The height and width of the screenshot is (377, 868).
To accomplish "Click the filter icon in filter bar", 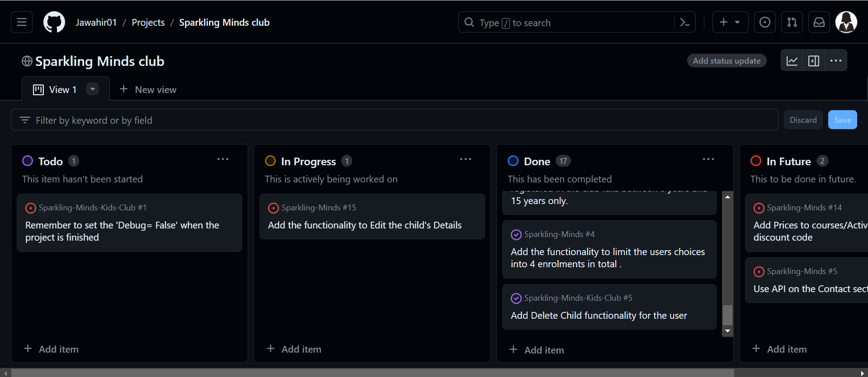I will (25, 120).
